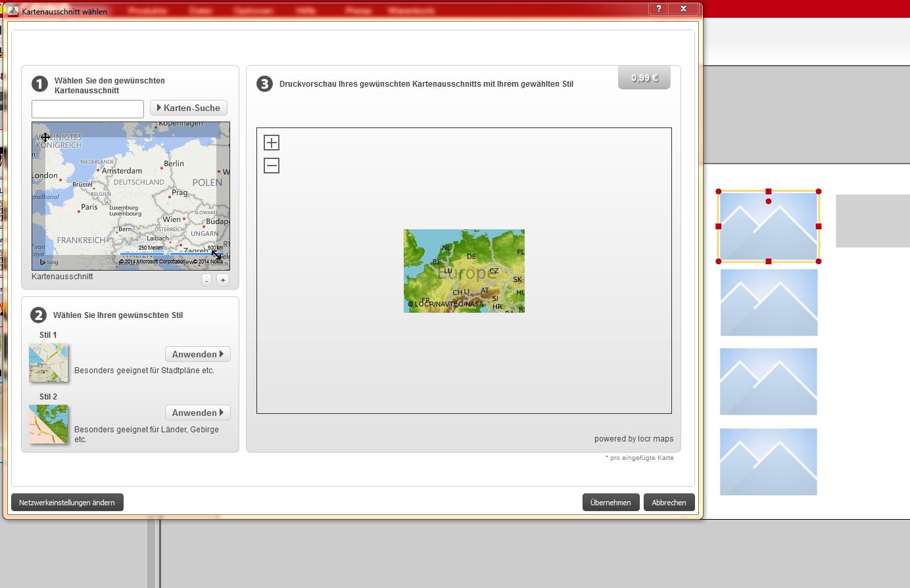Apply Stil 1 with its Anwenden button
The height and width of the screenshot is (588, 910).
[x=197, y=354]
